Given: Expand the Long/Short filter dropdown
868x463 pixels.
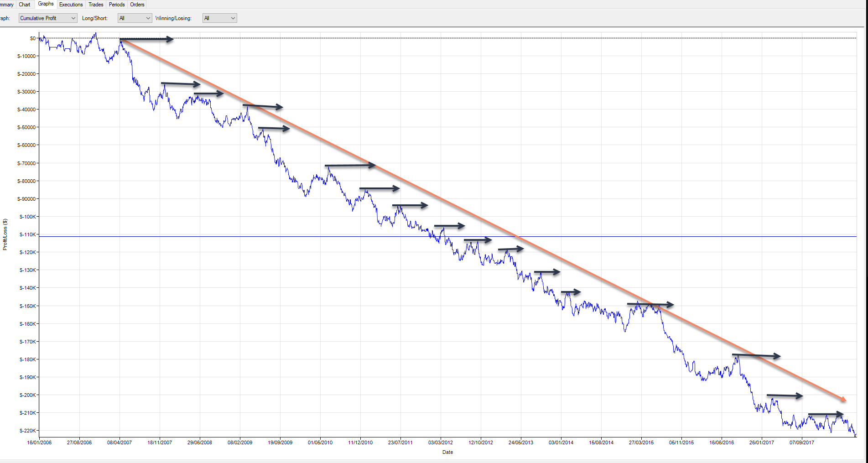Looking at the screenshot, I should pyautogui.click(x=135, y=18).
